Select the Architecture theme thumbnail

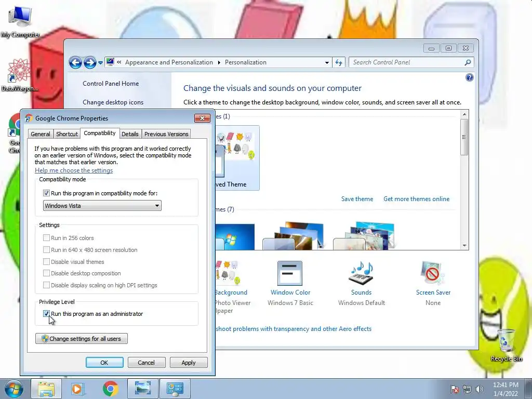point(293,236)
